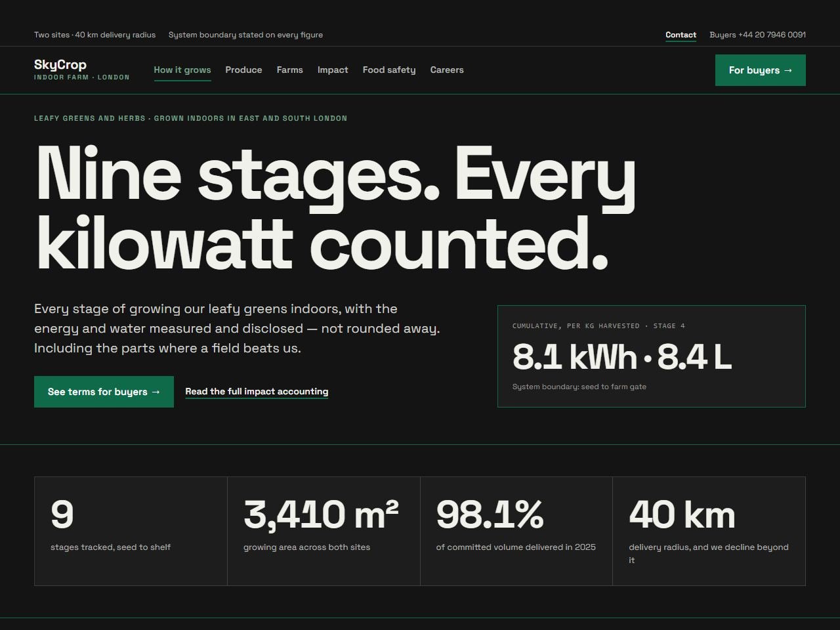
Task: Open the Produce nav item
Action: pyautogui.click(x=243, y=70)
